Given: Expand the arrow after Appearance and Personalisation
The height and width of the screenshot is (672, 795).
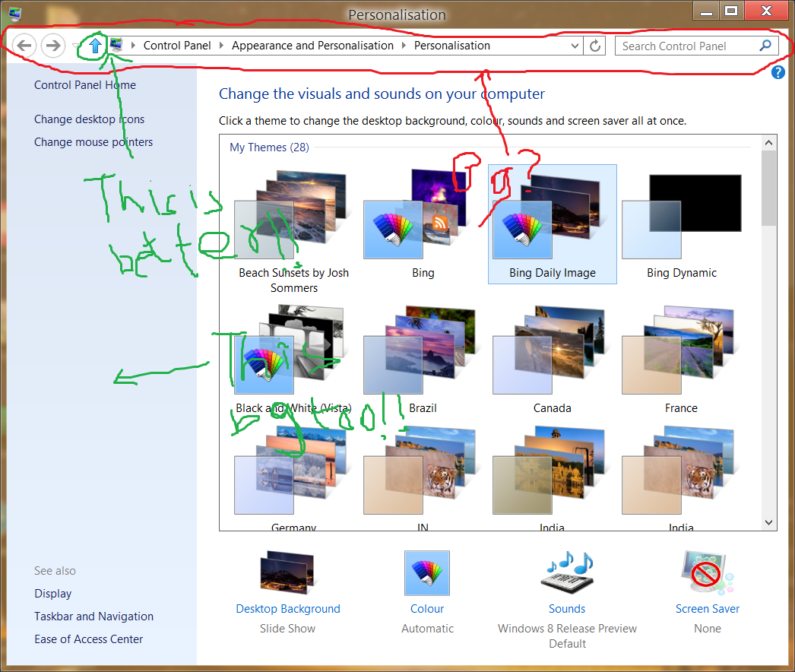Looking at the screenshot, I should (404, 46).
